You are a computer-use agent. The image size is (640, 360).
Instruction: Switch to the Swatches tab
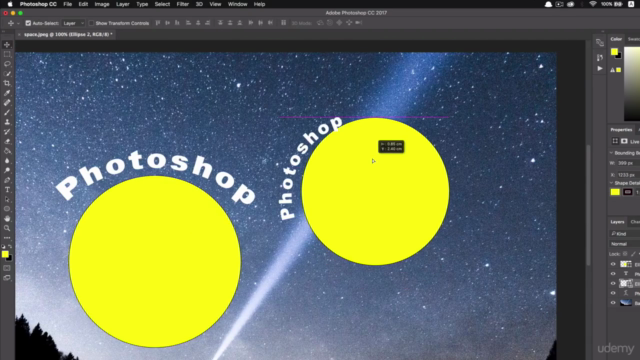[x=633, y=39]
